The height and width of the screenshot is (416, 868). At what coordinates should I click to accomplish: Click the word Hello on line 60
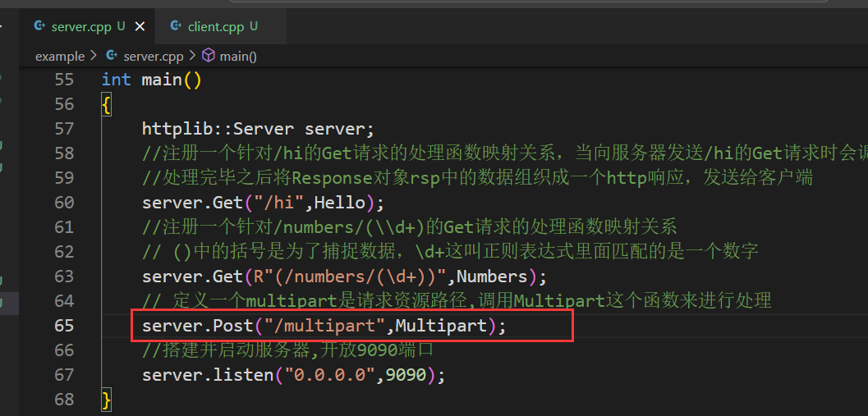click(x=340, y=203)
